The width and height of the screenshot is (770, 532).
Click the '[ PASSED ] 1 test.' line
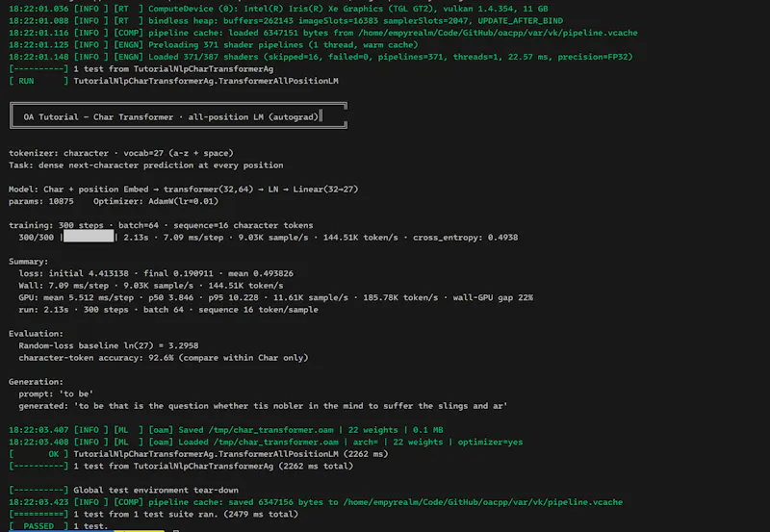pyautogui.click(x=58, y=526)
